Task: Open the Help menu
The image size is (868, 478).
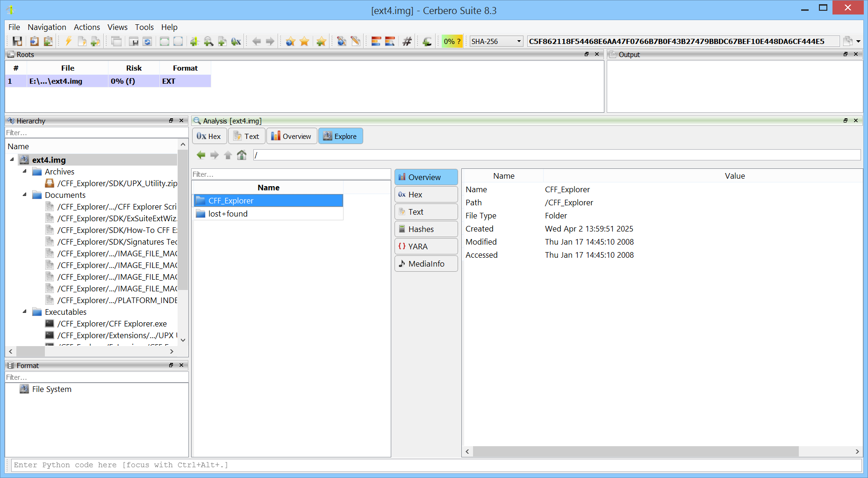Action: pos(169,27)
